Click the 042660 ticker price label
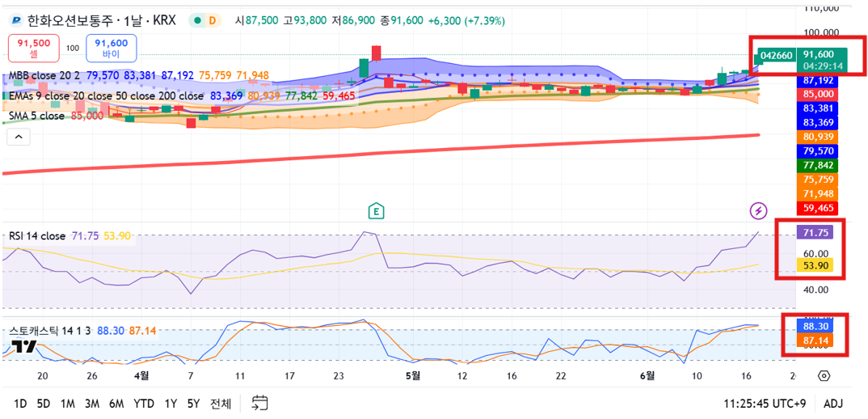868x419 pixels. click(776, 56)
